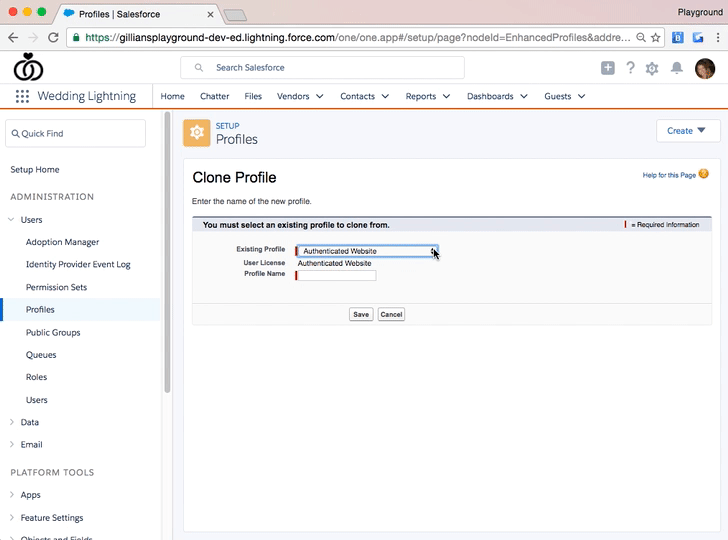728x540 pixels.
Task: Click the zoom magnifier icon in address bar
Action: 641,38
